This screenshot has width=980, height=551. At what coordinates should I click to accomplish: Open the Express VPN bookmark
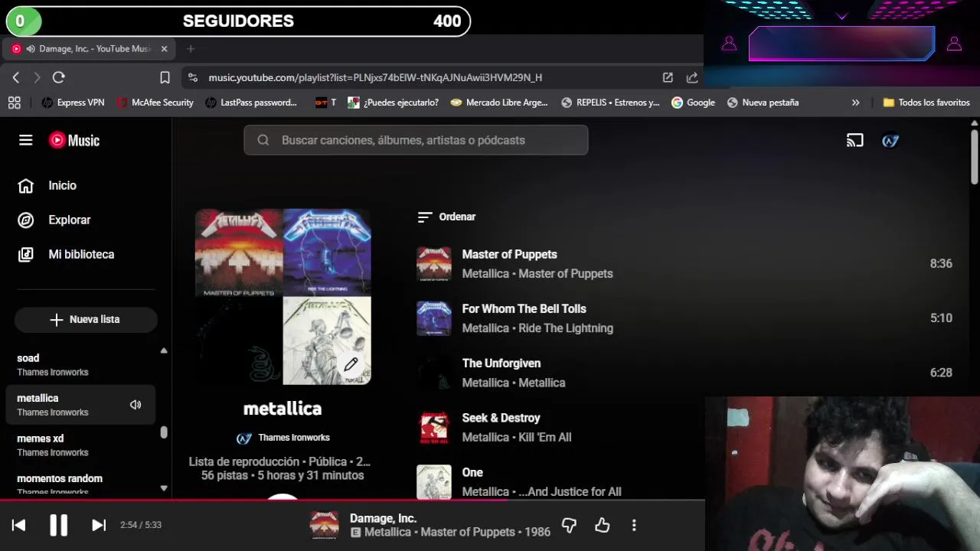pyautogui.click(x=73, y=103)
